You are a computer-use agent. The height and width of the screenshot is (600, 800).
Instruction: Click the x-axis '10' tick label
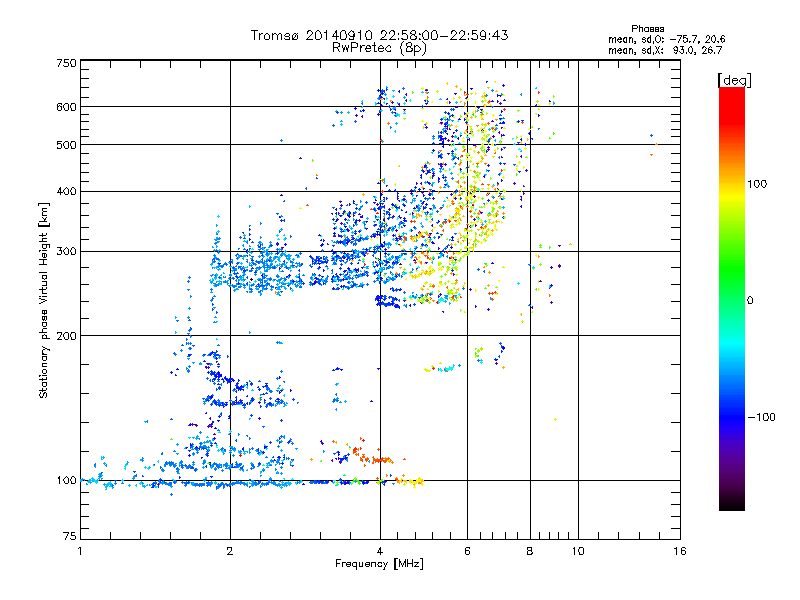tap(578, 551)
